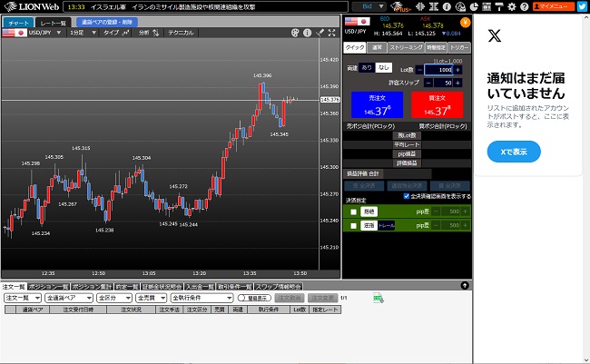Select the クイック order tab

coord(355,47)
